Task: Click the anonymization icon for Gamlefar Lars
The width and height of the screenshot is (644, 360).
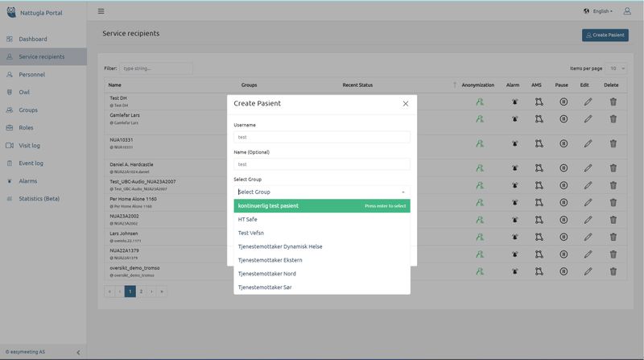Action: pyautogui.click(x=480, y=119)
